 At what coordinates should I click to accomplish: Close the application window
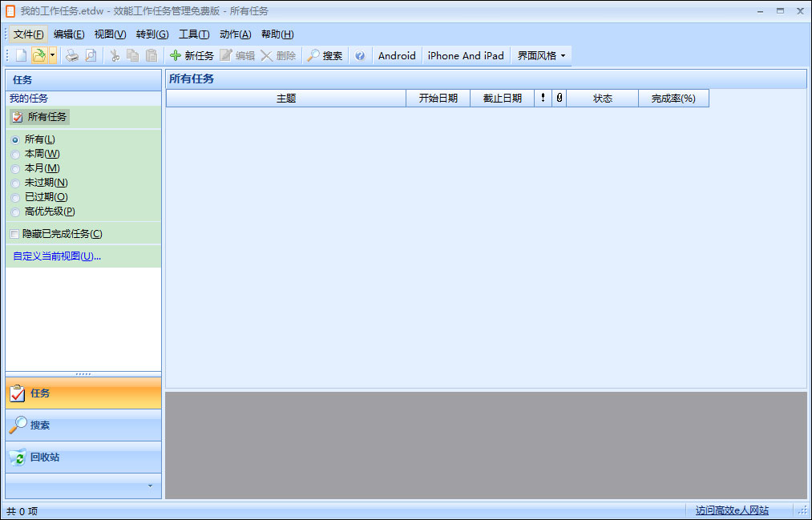[800, 11]
